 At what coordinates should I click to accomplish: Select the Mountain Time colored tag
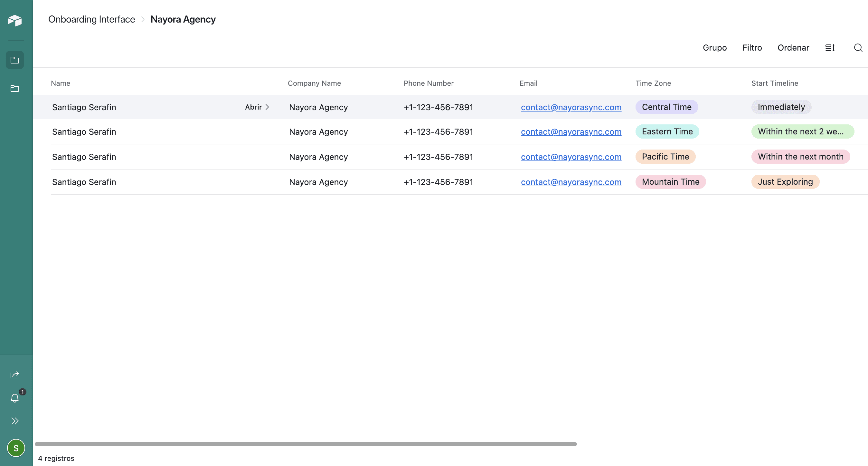point(670,182)
